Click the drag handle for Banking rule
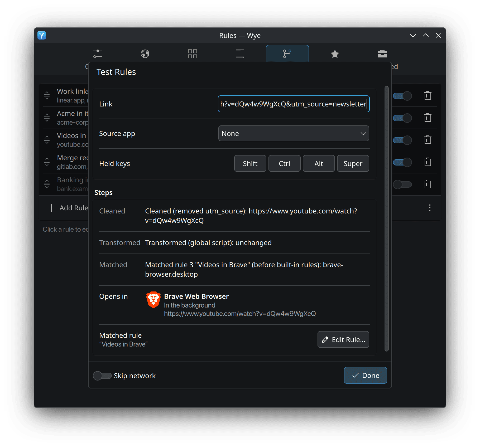 (x=47, y=184)
